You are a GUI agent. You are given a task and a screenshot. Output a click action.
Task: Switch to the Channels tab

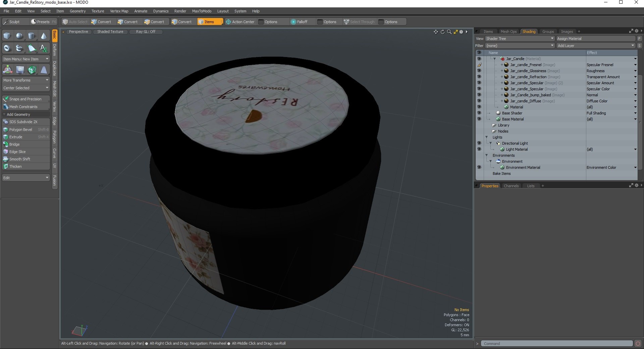click(511, 186)
